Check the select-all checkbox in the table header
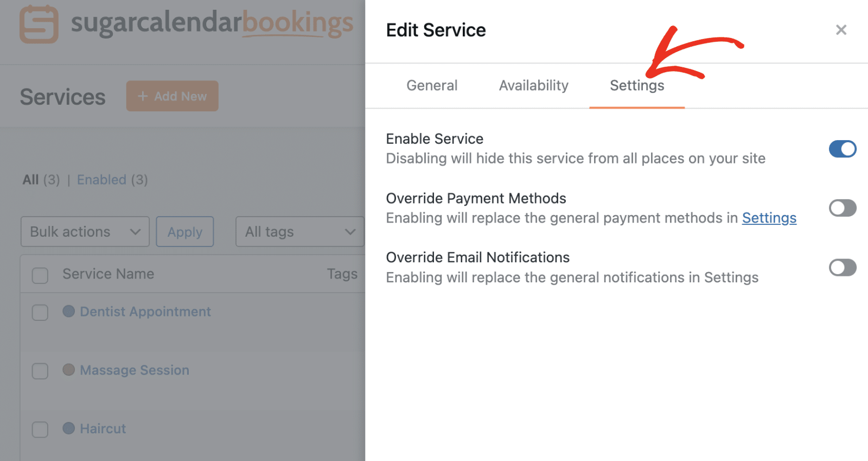 [x=40, y=275]
